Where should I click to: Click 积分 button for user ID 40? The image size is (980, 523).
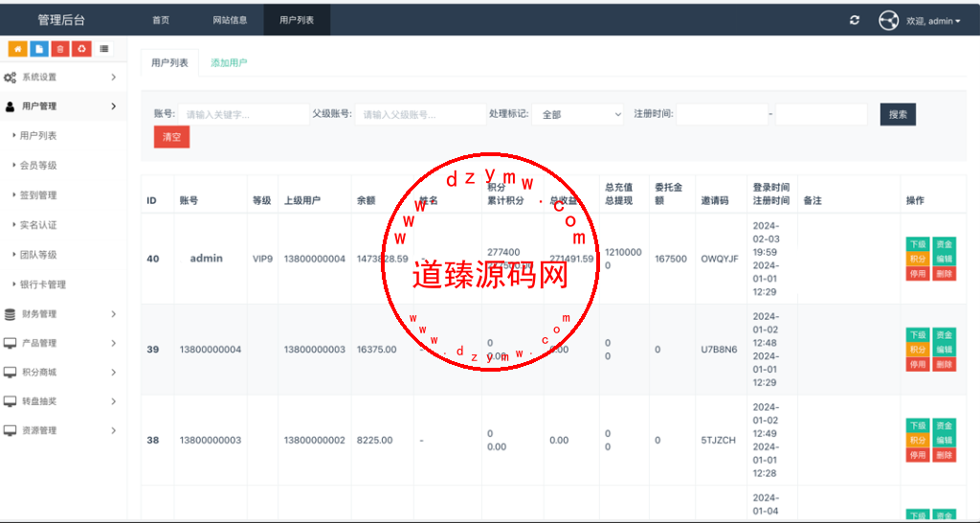918,259
